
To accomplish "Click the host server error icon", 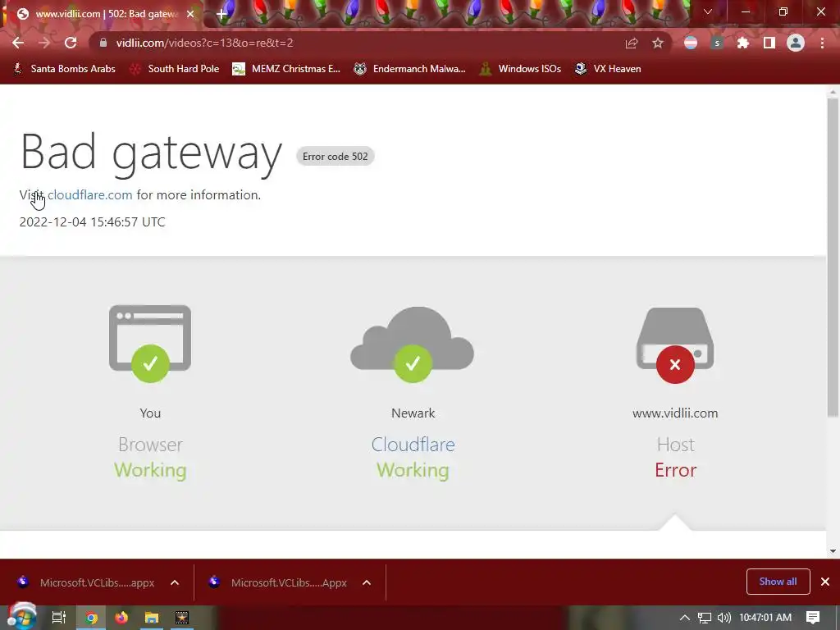I will [x=675, y=345].
